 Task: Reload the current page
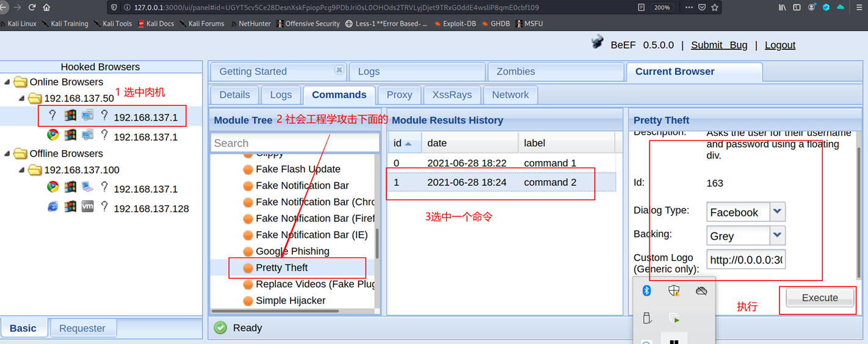[32, 7]
